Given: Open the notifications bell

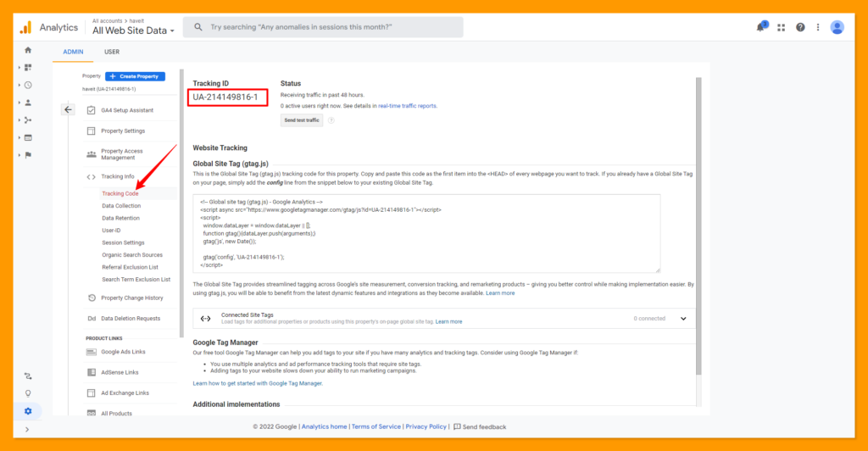Looking at the screenshot, I should click(x=760, y=27).
